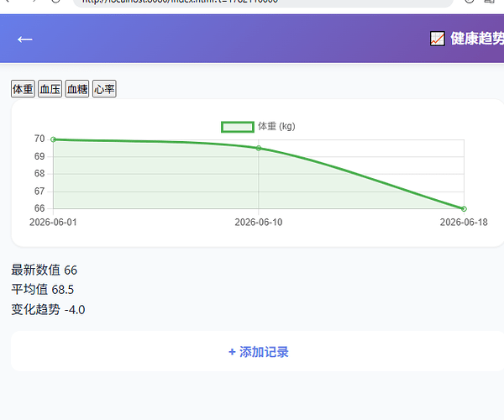
Task: Open the 血糖 tab
Action: coord(77,89)
